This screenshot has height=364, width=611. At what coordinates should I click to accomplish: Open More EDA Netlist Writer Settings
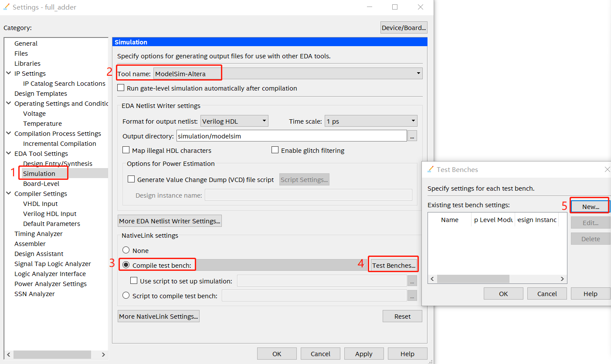click(x=170, y=221)
